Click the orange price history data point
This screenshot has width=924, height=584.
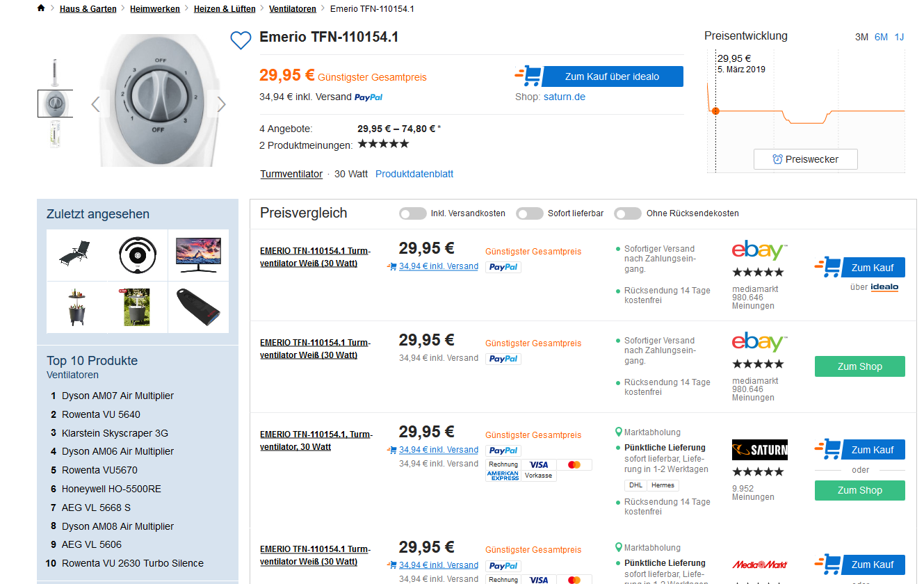pyautogui.click(x=715, y=111)
